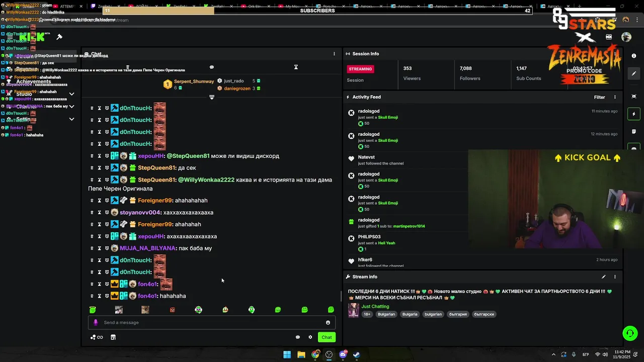The image size is (644, 362).
Task: Click just_rado in the gift leaderboard
Action: pyautogui.click(x=234, y=81)
